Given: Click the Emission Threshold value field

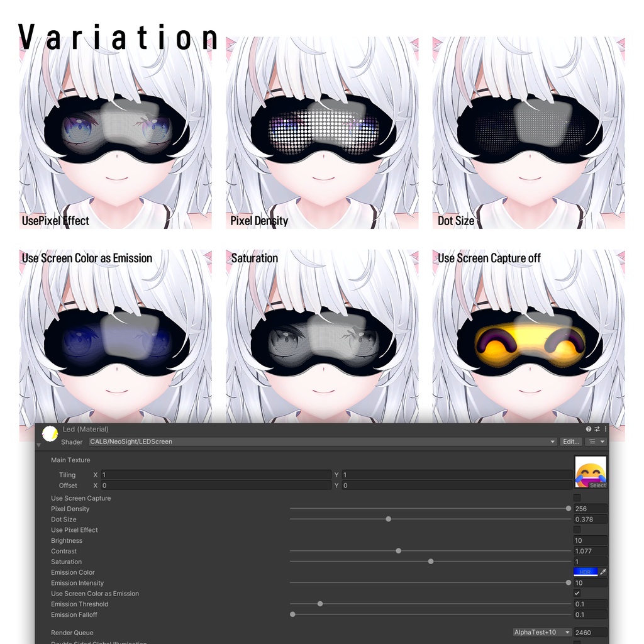Looking at the screenshot, I should tap(590, 604).
